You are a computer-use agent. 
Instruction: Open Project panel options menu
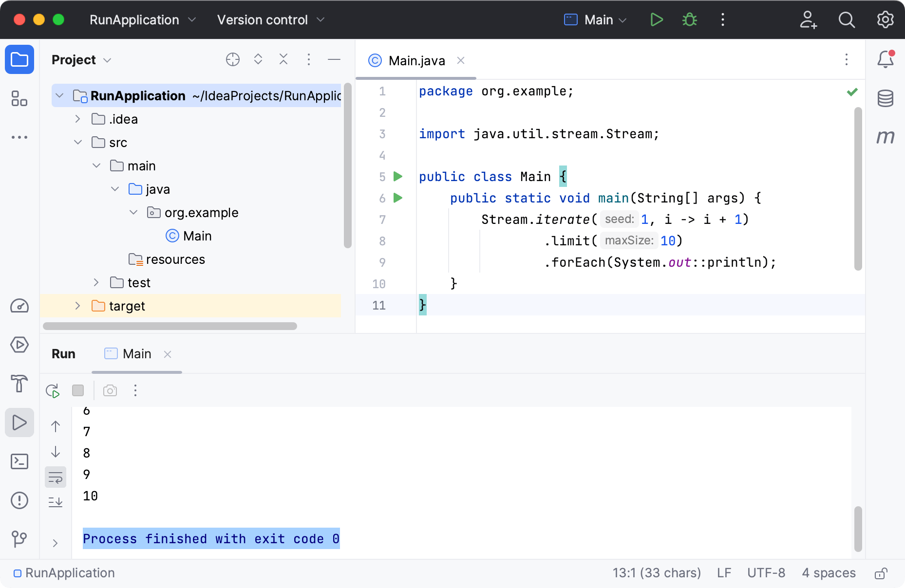point(309,59)
